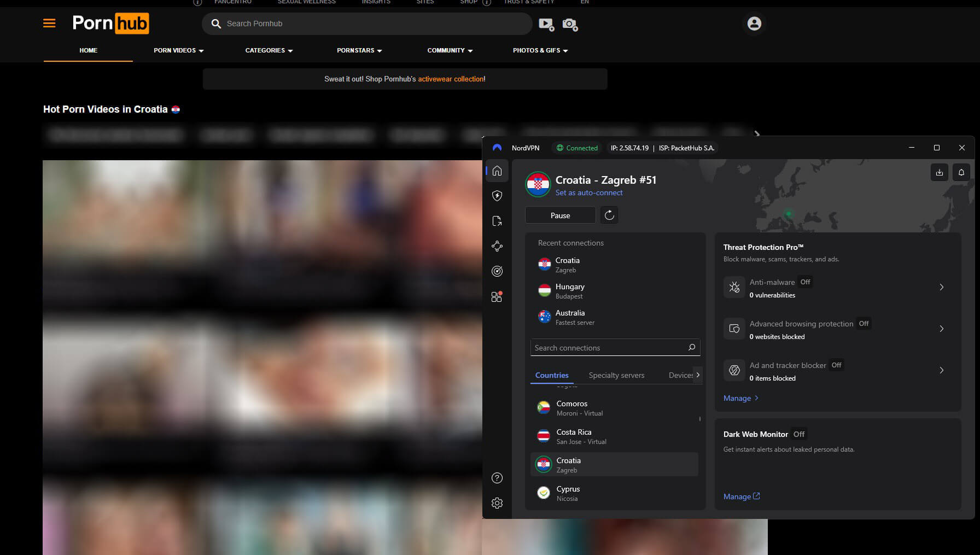This screenshot has width=980, height=555.
Task: Click Set as auto-connect link
Action: pyautogui.click(x=589, y=192)
